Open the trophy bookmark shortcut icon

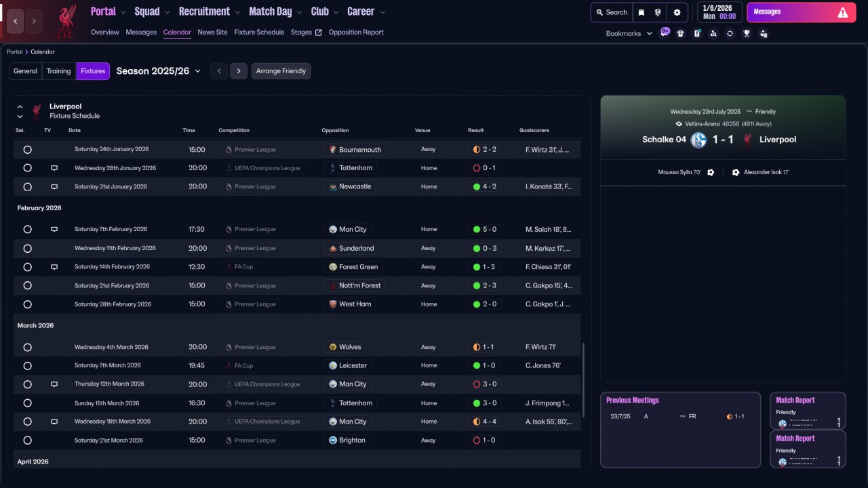pyautogui.click(x=747, y=33)
